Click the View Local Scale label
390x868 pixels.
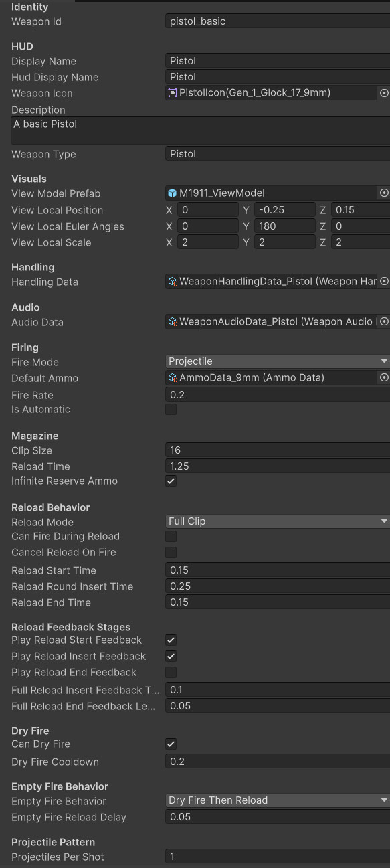coord(51,242)
